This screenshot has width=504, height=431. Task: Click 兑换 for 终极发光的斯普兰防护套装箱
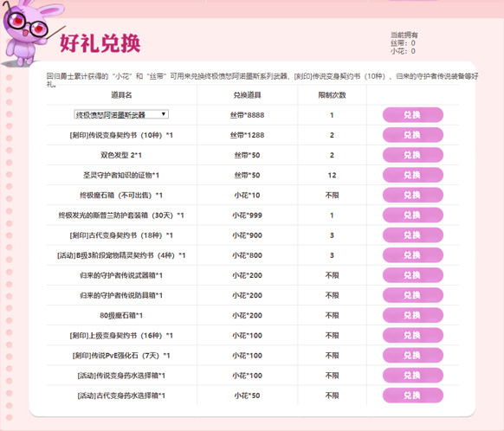pyautogui.click(x=413, y=215)
